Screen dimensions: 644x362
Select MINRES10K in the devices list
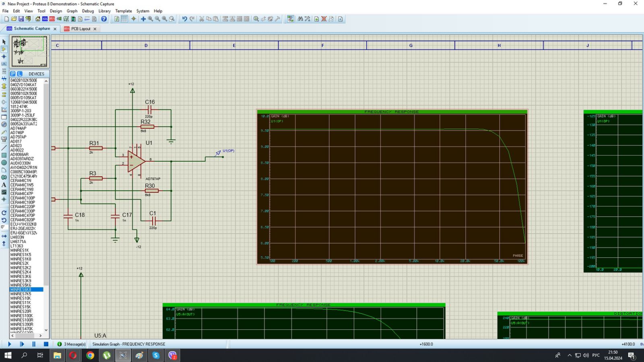[x=21, y=298]
